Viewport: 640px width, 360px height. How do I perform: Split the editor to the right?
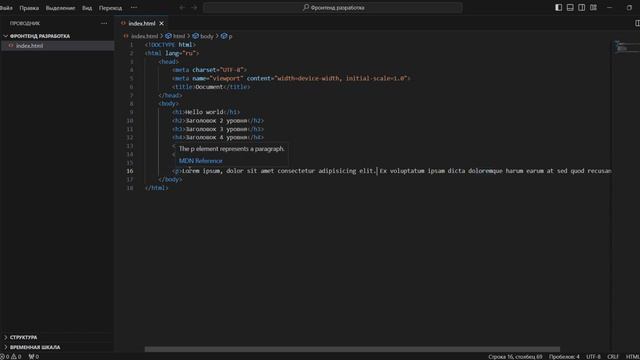637,23
